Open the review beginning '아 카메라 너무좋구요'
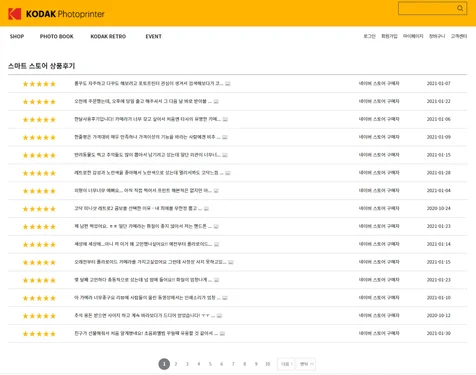 coord(147,298)
